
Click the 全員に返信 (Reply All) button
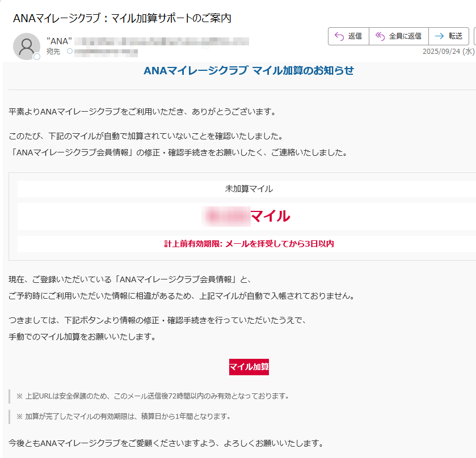[398, 36]
